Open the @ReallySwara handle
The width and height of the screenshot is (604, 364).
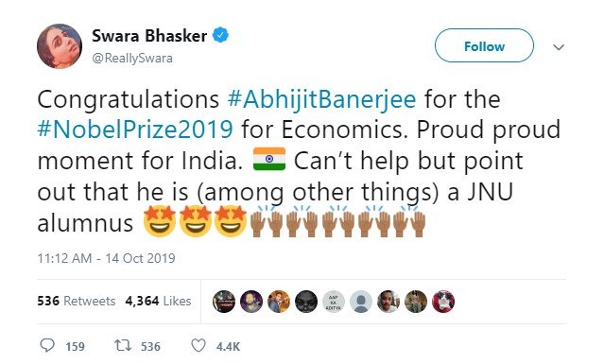click(x=132, y=59)
